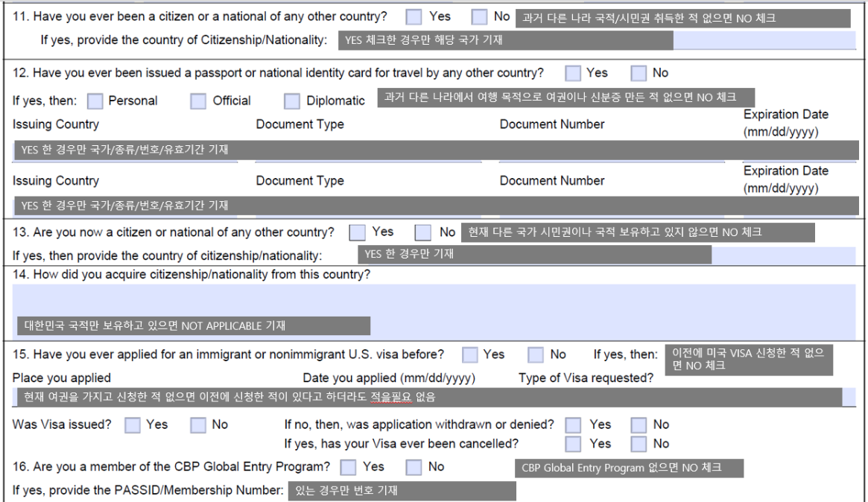868x502 pixels.
Task: Check No for question 13 current other citizenship
Action: click(x=423, y=232)
